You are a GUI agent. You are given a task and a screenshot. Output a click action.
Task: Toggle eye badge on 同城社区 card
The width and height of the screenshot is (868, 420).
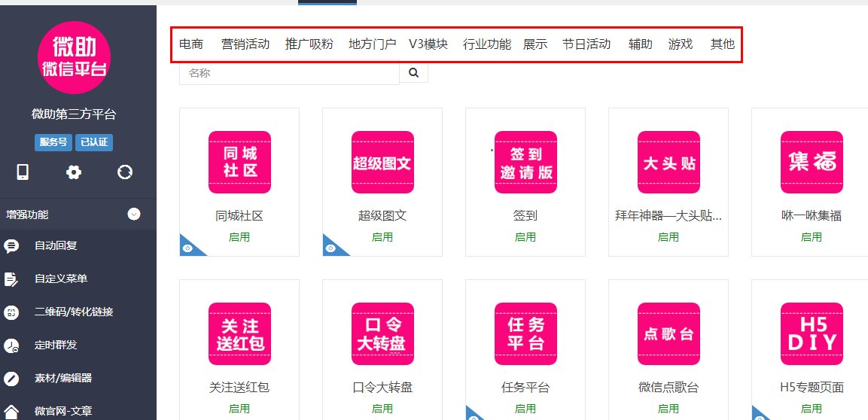point(186,248)
